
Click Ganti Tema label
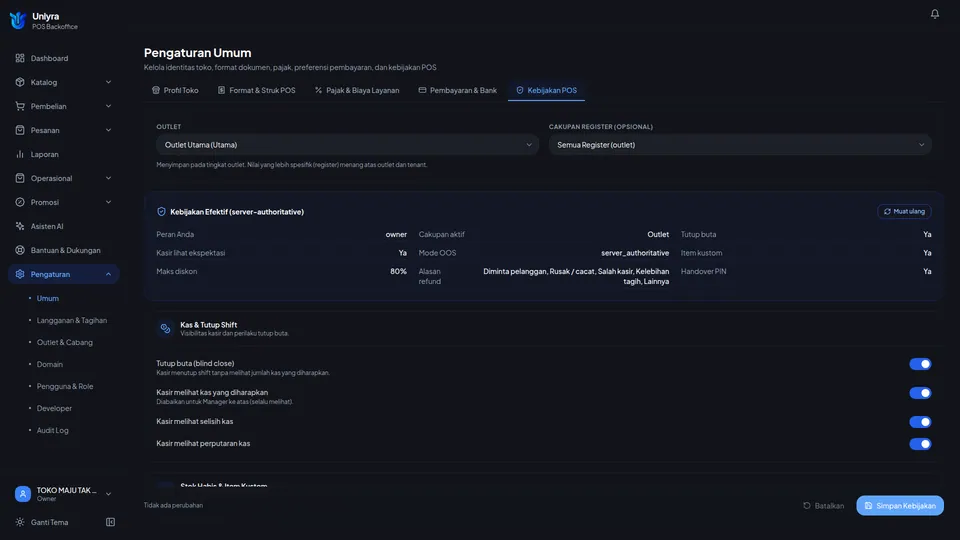click(50, 522)
